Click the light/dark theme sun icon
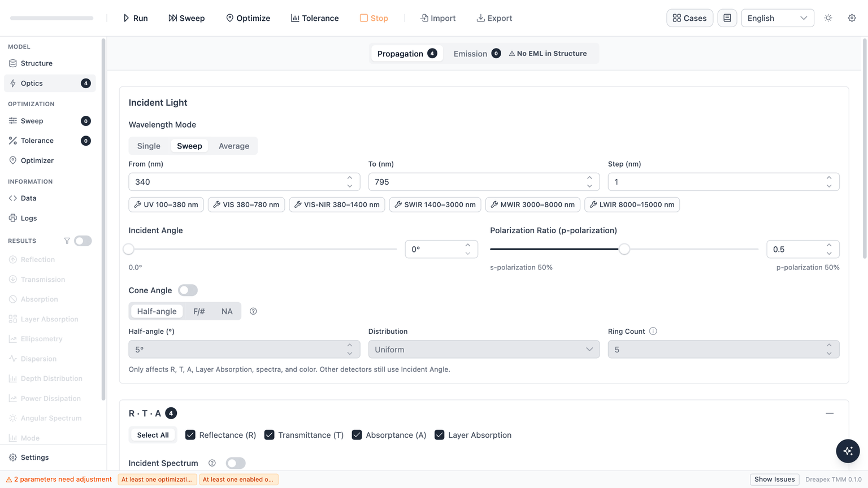 pyautogui.click(x=828, y=18)
